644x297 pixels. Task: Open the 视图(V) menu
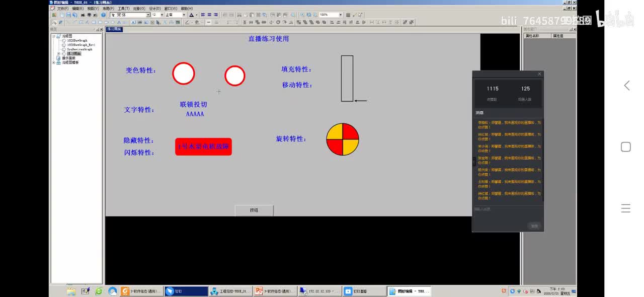(93, 9)
